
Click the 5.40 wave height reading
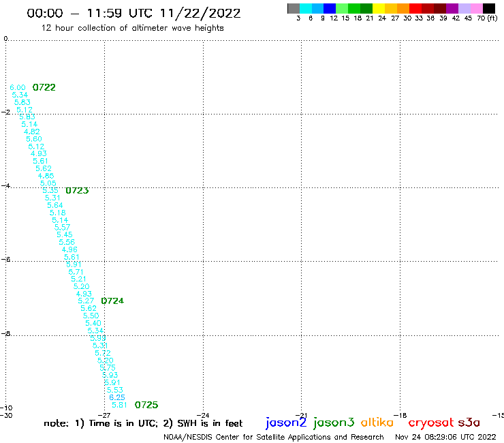click(93, 323)
